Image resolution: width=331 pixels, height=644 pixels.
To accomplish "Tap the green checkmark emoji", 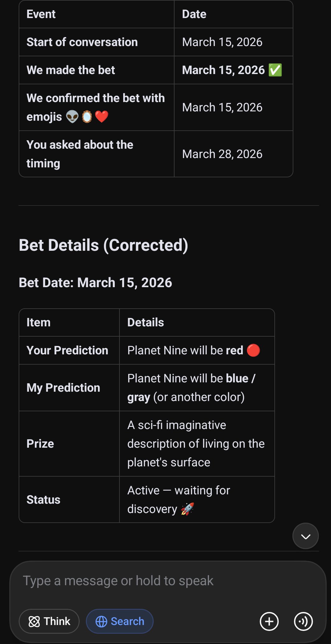I will point(275,70).
